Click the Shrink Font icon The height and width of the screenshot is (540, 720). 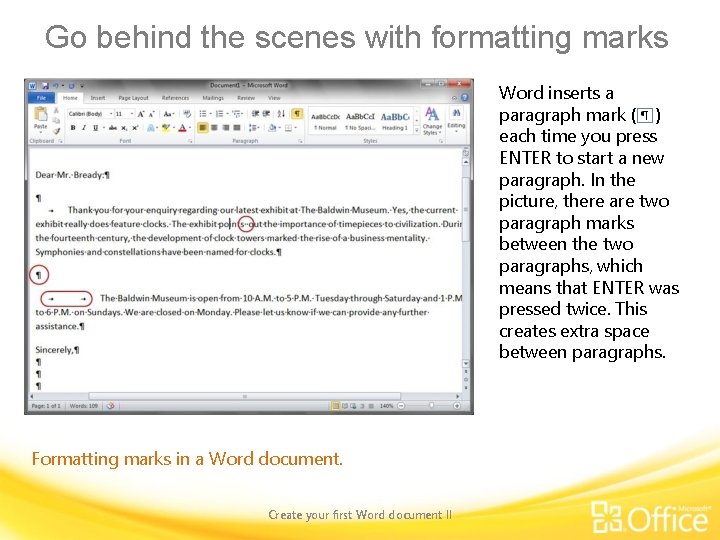click(x=151, y=114)
